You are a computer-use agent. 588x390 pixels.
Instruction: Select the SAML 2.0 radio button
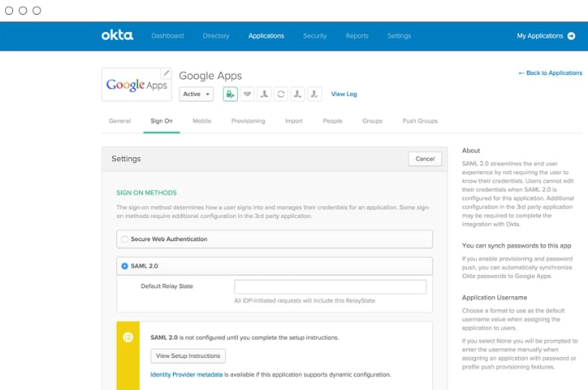[x=124, y=266]
